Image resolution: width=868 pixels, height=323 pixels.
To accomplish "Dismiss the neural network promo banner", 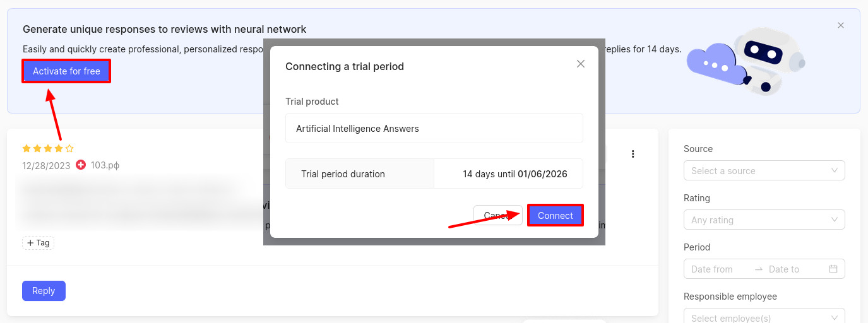I will [x=841, y=25].
